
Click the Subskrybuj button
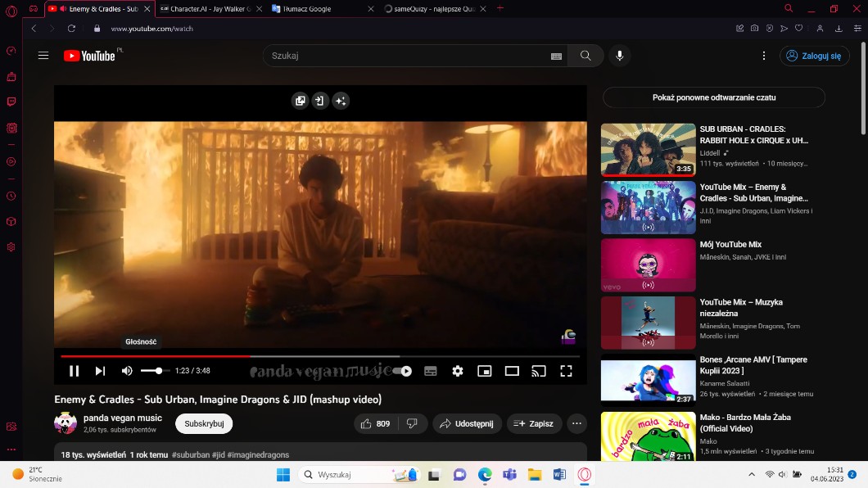click(x=204, y=423)
